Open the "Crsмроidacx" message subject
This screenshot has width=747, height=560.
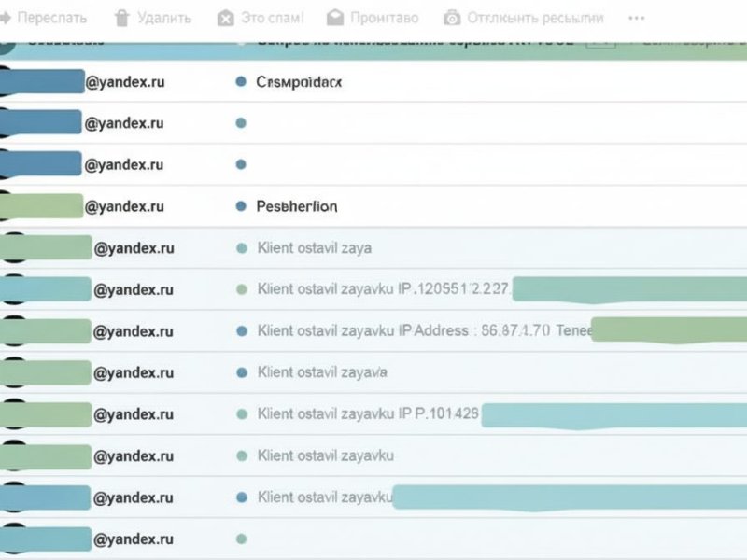tap(299, 82)
